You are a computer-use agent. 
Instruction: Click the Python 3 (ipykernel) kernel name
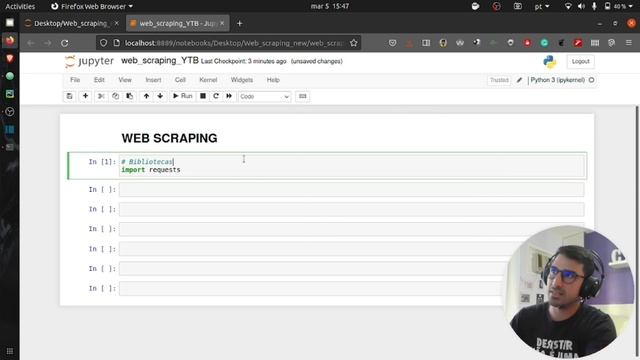[557, 80]
